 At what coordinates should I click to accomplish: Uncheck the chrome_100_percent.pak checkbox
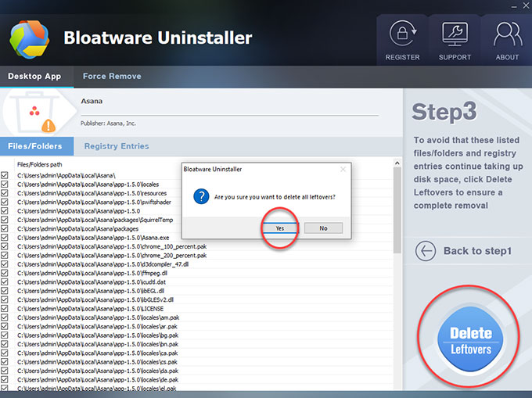pos(5,246)
